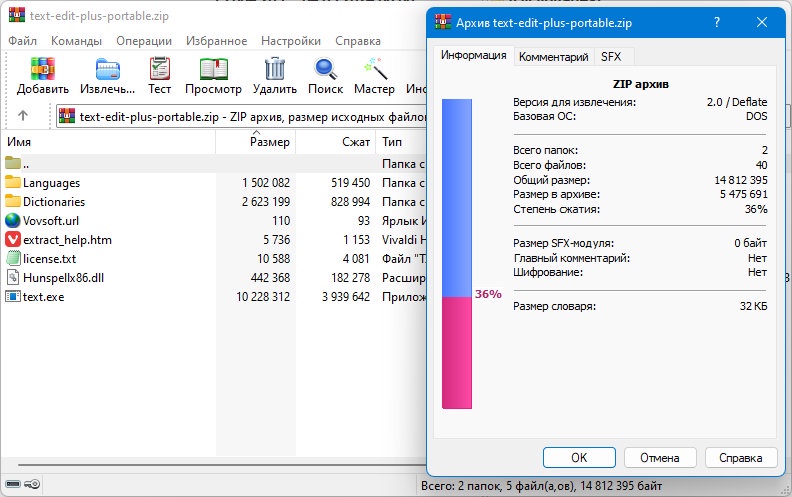The image size is (792, 497).
Task: Click the license.txt file icon
Action: pos(13,258)
